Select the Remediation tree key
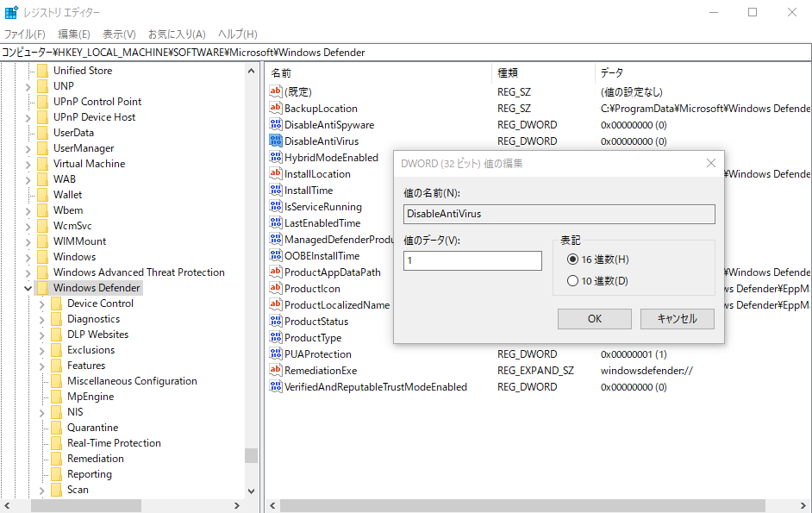Screen dimensions: 812x513 coord(96,459)
